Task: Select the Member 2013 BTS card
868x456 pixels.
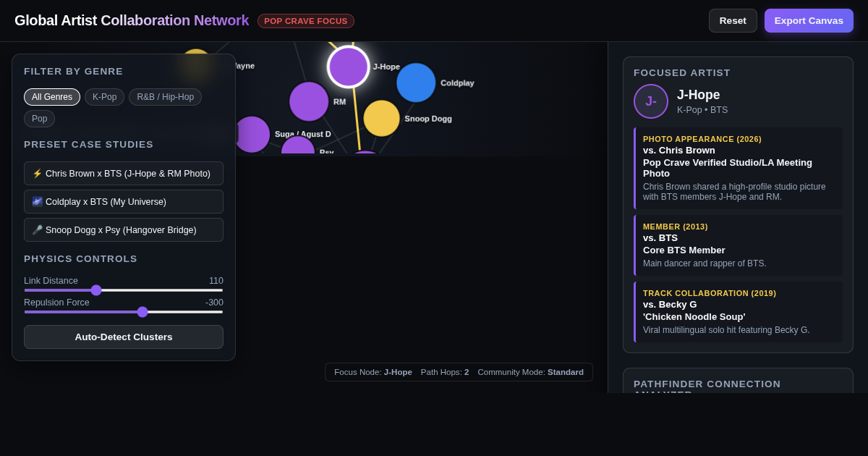Action: pyautogui.click(x=739, y=245)
